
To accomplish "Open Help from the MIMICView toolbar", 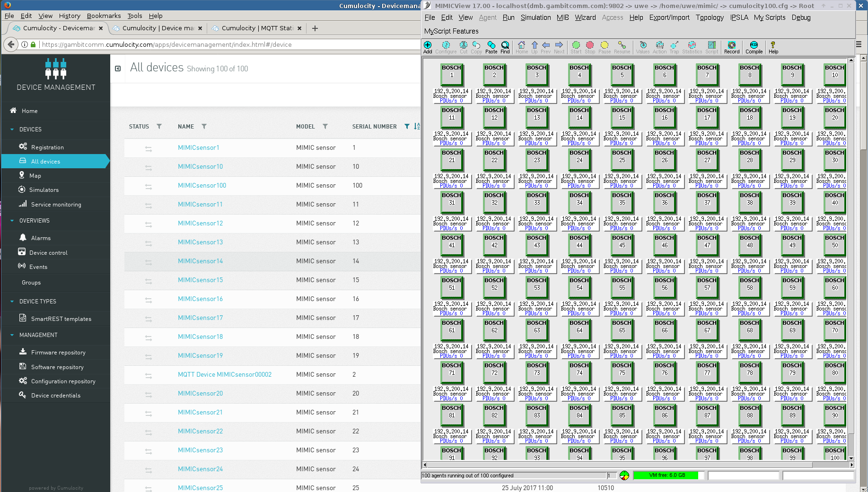I will tap(773, 47).
